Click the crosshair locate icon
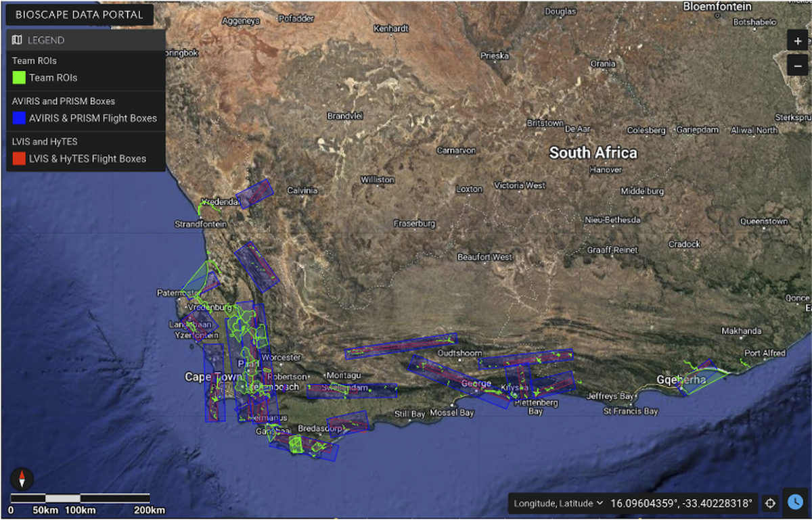The width and height of the screenshot is (812, 520). point(769,503)
